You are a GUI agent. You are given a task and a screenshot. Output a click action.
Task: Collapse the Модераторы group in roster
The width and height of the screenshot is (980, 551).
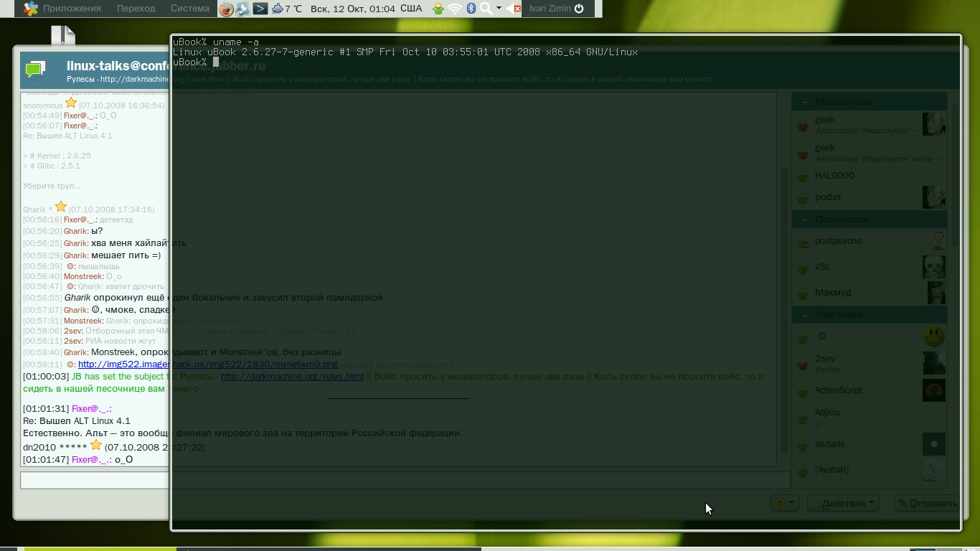(804, 102)
